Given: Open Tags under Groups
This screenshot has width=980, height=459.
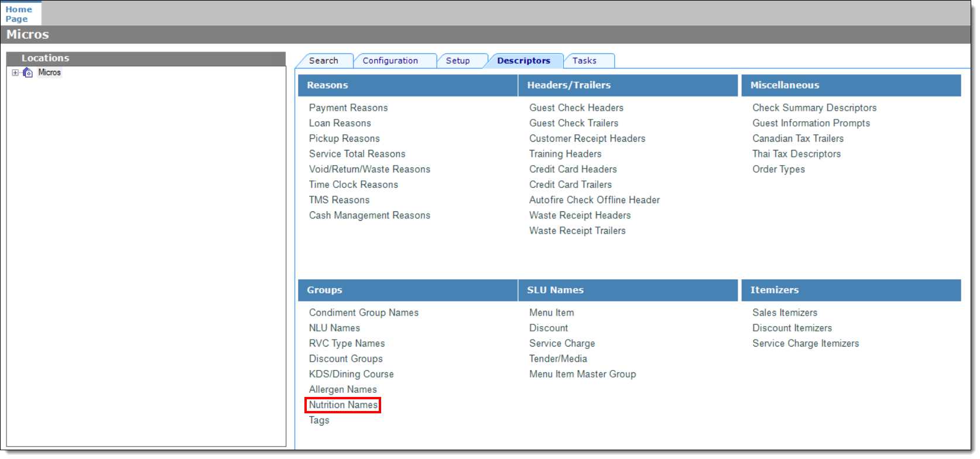Looking at the screenshot, I should pos(319,420).
